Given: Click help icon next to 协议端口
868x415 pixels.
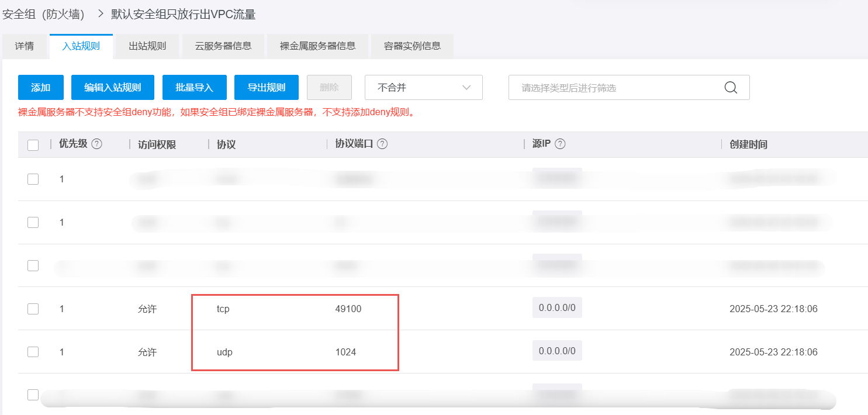Looking at the screenshot, I should coord(382,144).
